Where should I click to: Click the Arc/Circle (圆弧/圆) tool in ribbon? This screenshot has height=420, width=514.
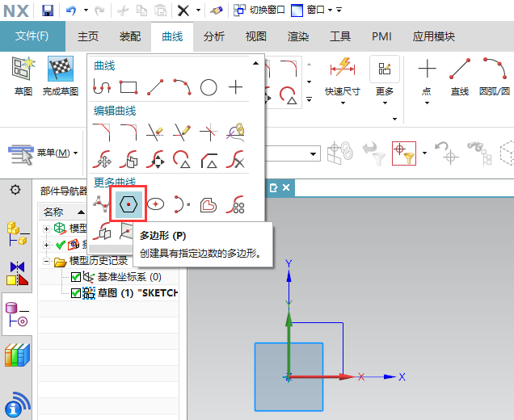pyautogui.click(x=495, y=77)
